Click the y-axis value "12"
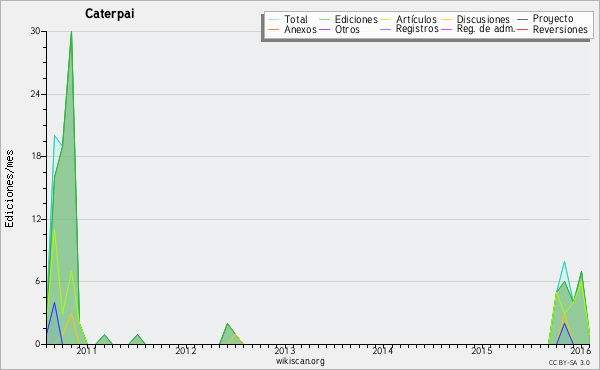The height and width of the screenshot is (370, 600). coord(36,219)
